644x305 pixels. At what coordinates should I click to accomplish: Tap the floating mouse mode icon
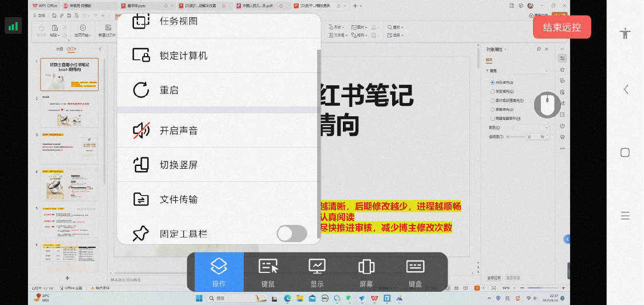pyautogui.click(x=547, y=105)
